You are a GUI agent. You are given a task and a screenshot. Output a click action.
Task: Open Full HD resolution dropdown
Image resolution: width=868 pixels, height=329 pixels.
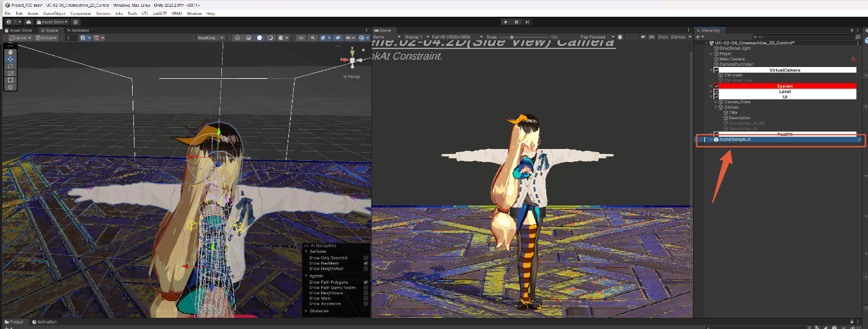point(457,37)
